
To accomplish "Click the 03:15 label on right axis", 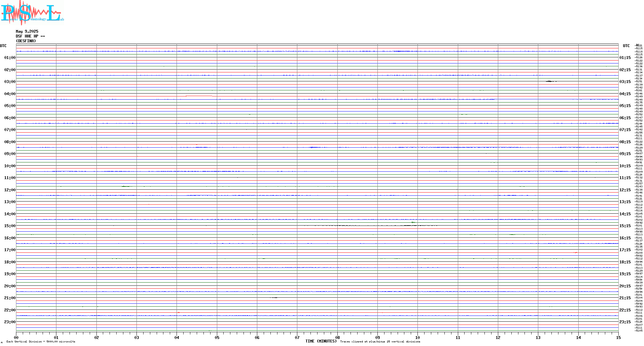I will (x=625, y=82).
